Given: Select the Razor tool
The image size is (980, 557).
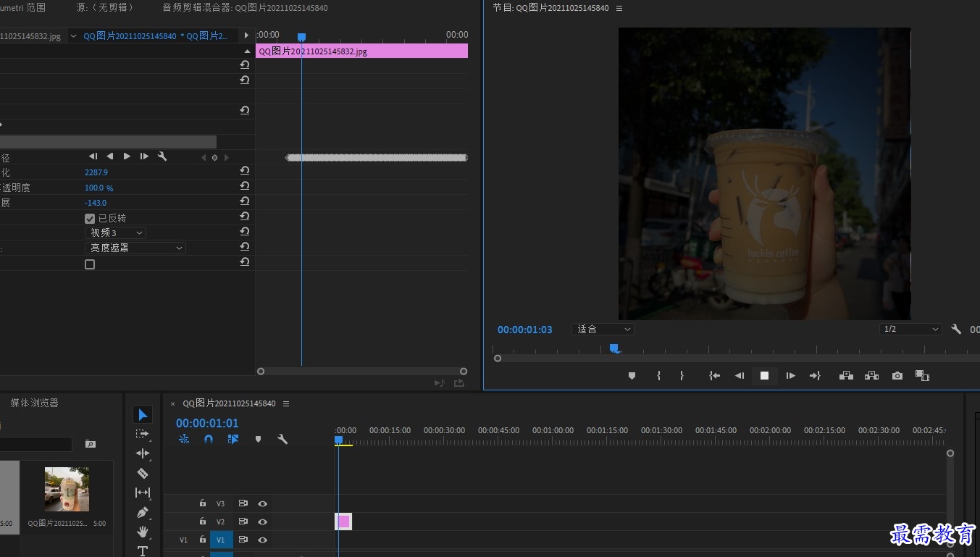Looking at the screenshot, I should pos(143,473).
